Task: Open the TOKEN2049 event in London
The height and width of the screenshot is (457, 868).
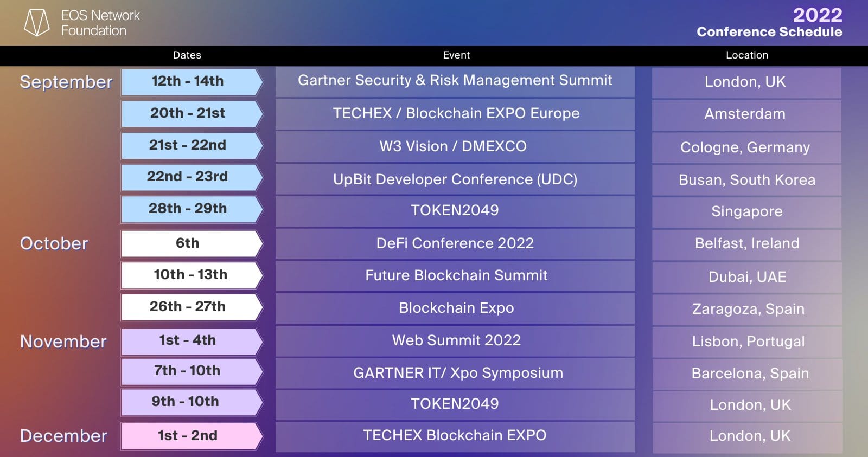Action: (455, 404)
